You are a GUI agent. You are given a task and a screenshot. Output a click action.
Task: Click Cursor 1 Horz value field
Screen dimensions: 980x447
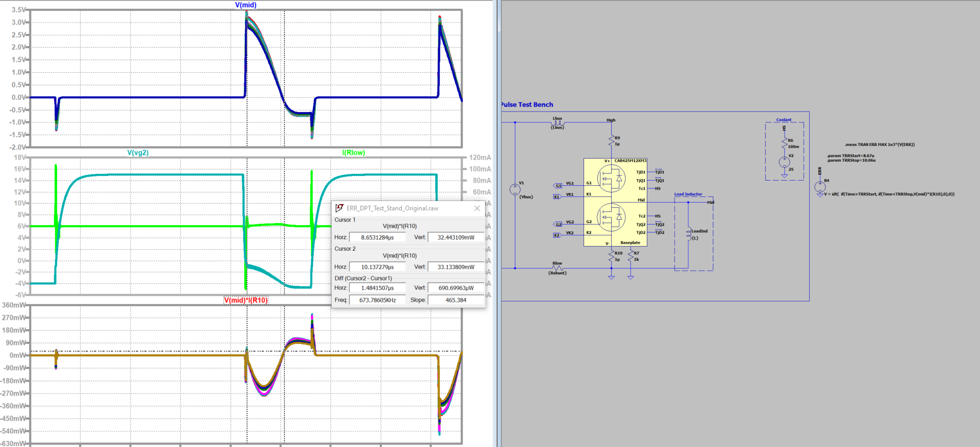coord(378,238)
